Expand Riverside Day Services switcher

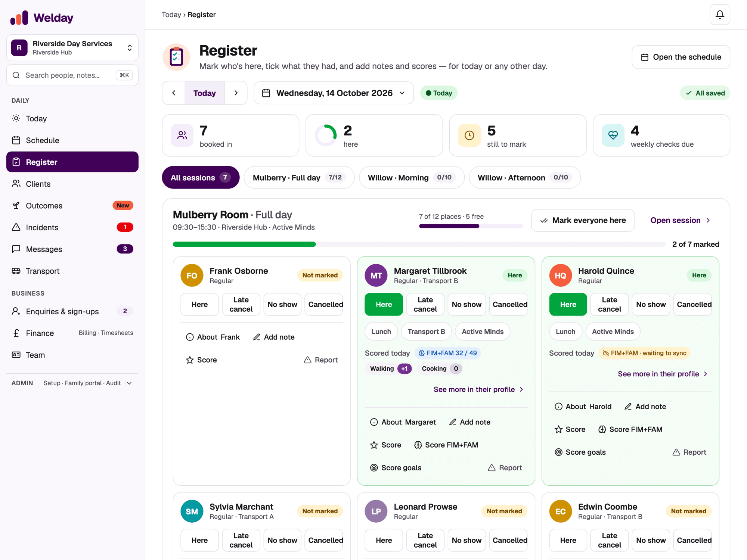(72, 48)
